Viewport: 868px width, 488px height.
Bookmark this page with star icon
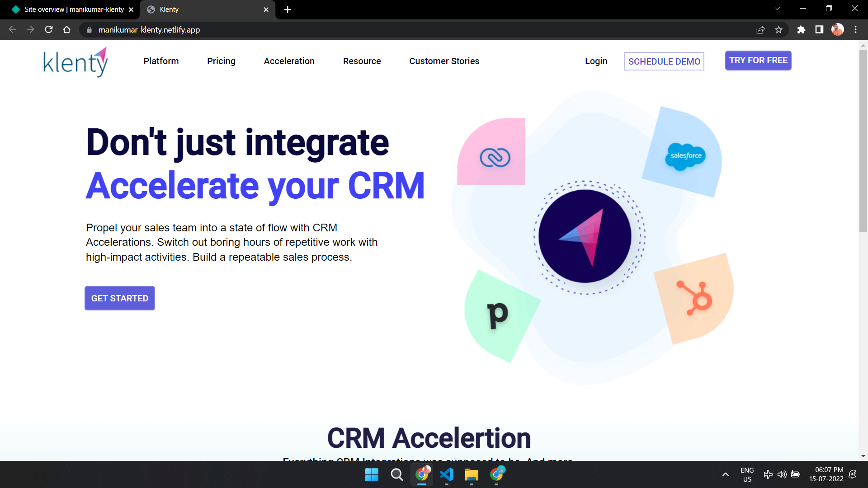coord(778,30)
